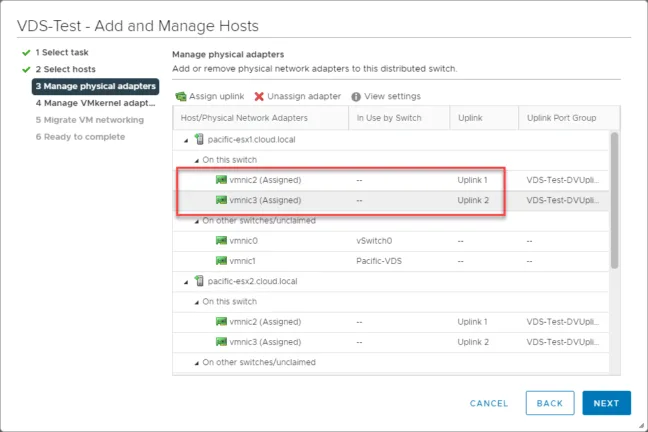Screen dimensions: 648x432
Task: Click the adapter list vertical scrollbar
Action: click(615, 200)
